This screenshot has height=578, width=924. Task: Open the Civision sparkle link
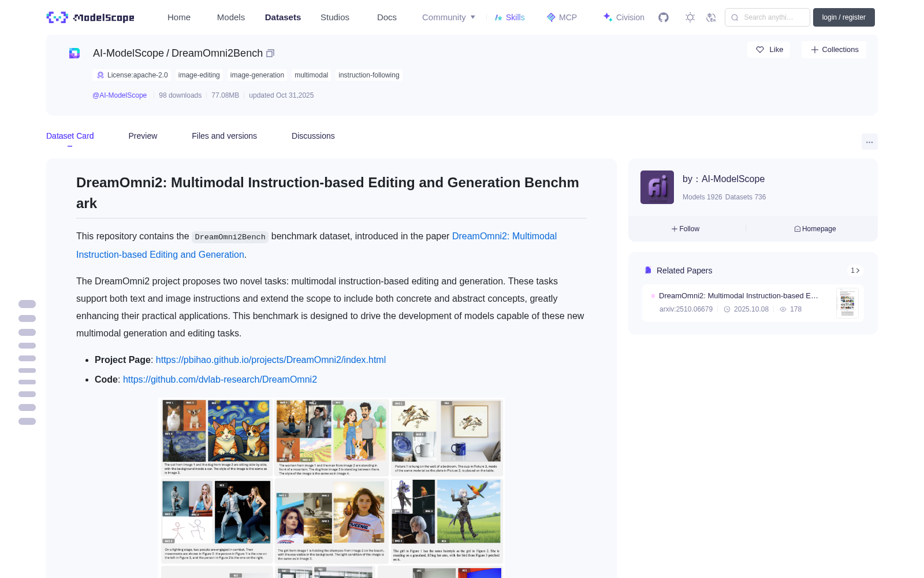[x=624, y=17]
